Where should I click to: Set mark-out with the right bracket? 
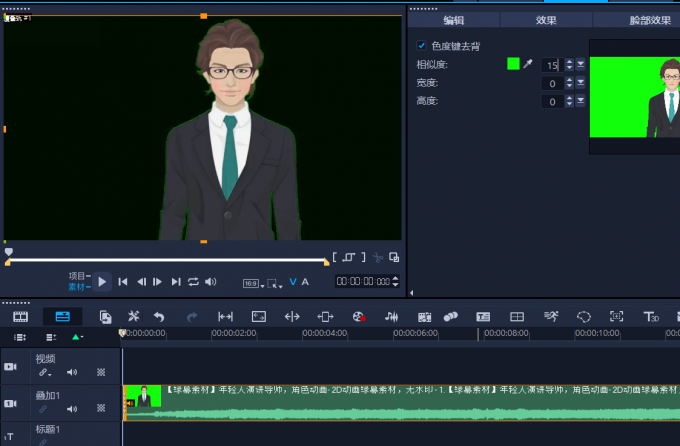363,257
